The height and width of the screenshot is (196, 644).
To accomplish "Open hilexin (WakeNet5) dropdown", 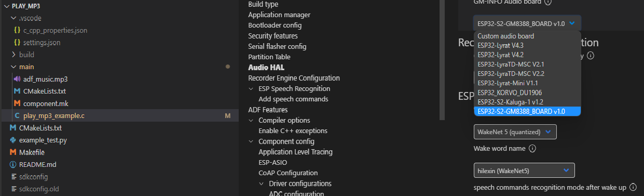I will (x=524, y=171).
